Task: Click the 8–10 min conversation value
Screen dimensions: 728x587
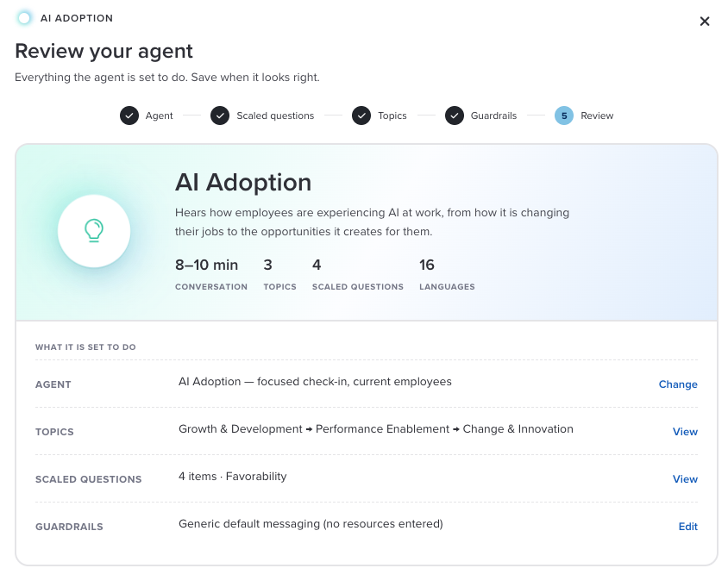Action: (x=207, y=265)
